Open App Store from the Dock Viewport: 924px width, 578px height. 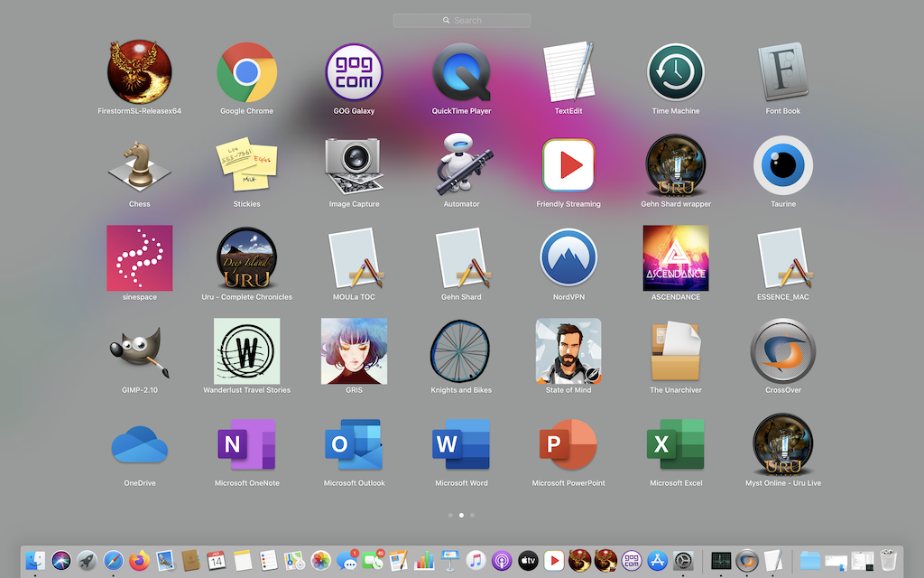click(x=657, y=560)
